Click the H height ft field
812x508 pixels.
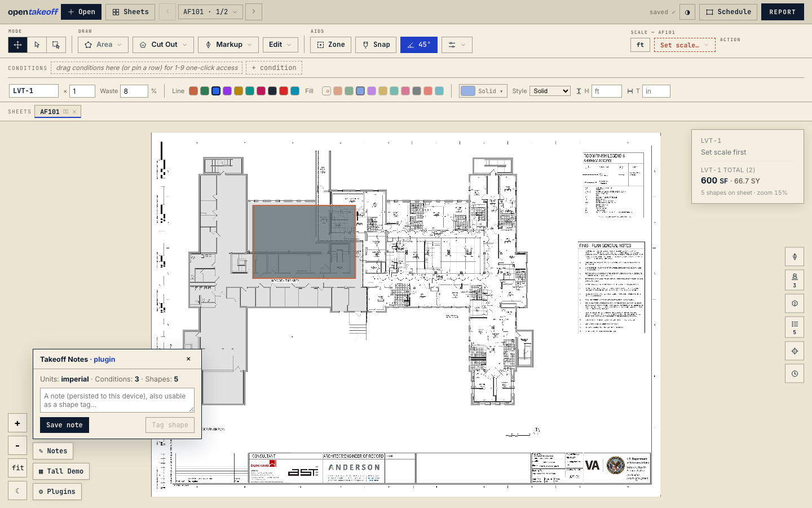[x=607, y=91]
